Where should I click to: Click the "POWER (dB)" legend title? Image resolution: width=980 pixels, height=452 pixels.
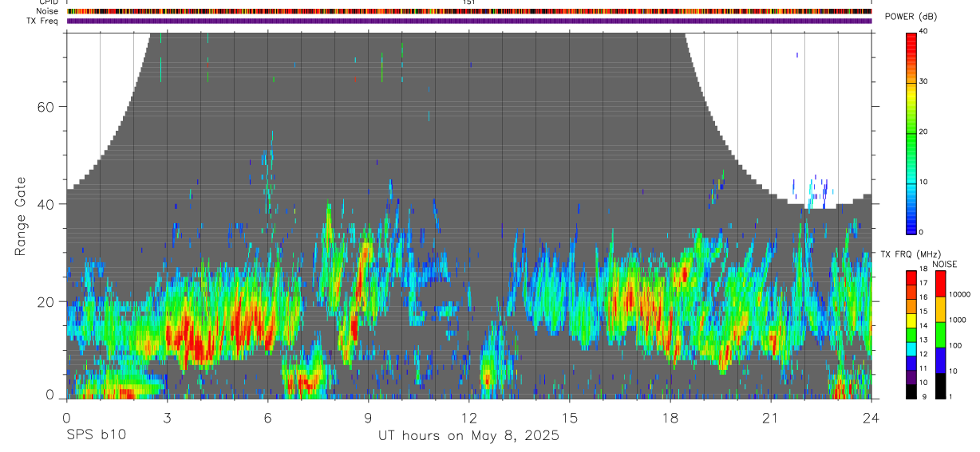coord(911,17)
